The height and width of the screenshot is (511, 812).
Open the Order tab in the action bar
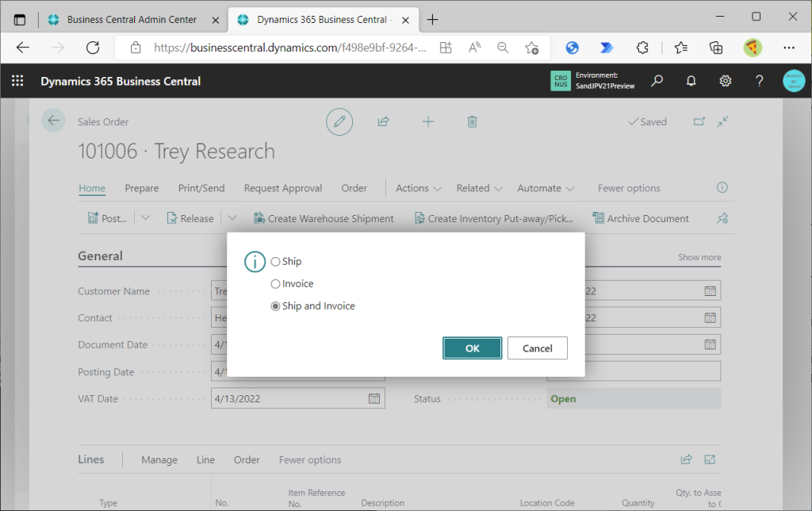click(354, 188)
